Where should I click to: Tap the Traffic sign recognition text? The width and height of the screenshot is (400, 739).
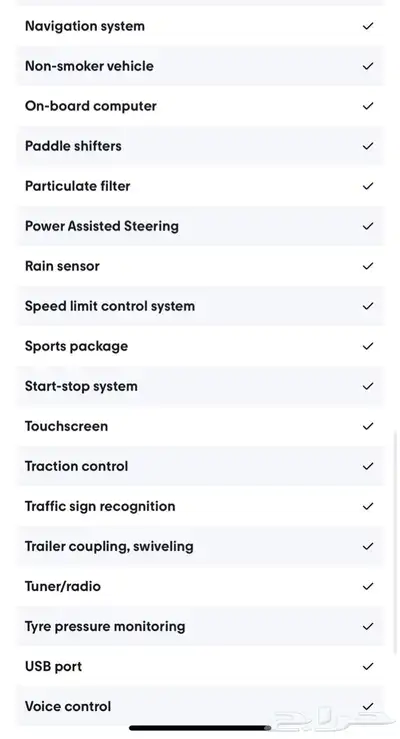click(100, 506)
